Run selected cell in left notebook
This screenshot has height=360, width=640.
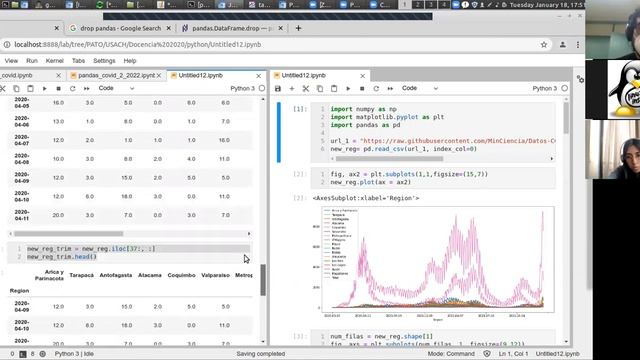click(x=44, y=89)
